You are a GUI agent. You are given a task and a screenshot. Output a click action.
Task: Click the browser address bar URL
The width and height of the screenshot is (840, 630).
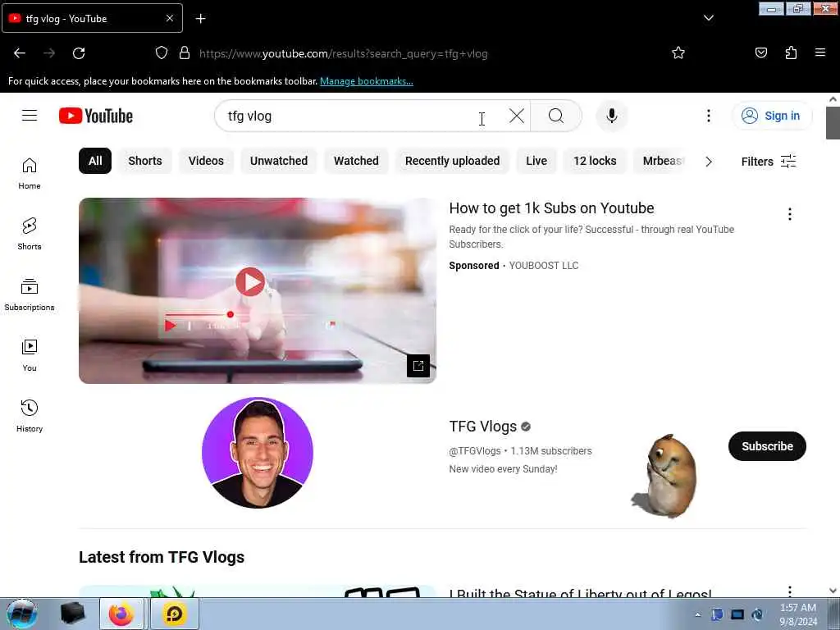[x=344, y=53]
